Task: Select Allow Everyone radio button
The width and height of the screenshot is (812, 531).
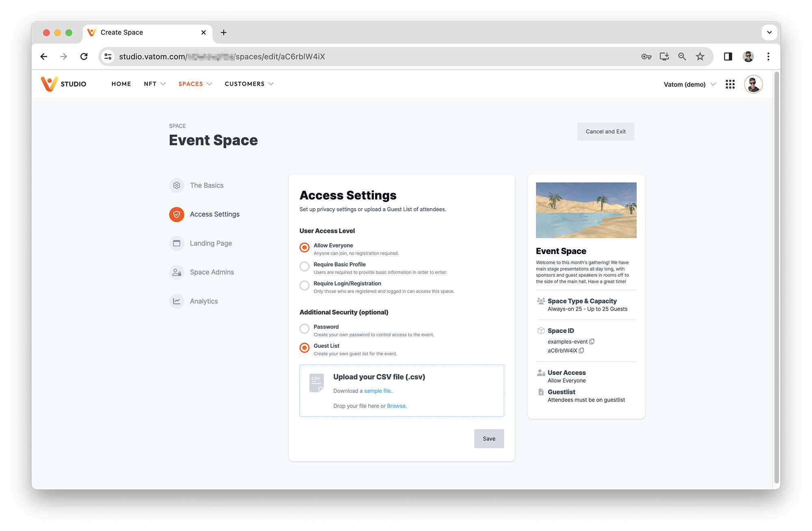Action: pyautogui.click(x=304, y=247)
